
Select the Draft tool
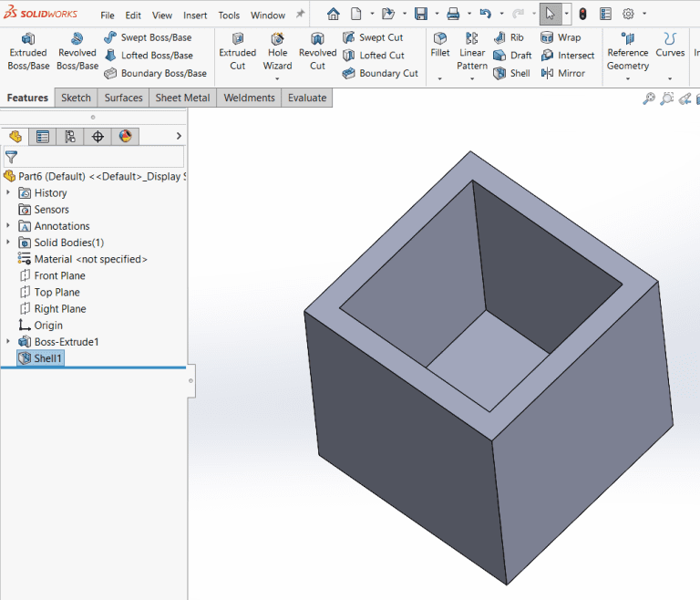click(x=512, y=56)
